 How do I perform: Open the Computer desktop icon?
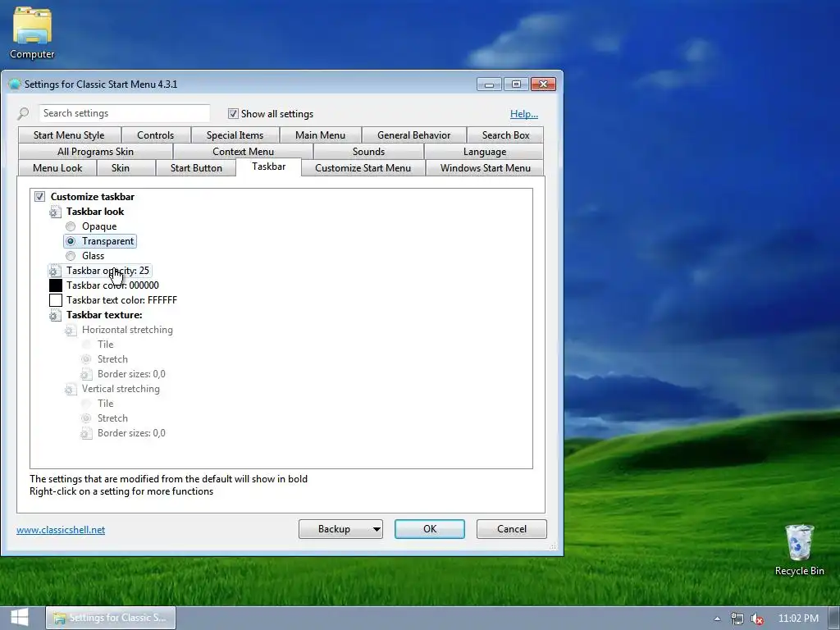click(x=32, y=33)
